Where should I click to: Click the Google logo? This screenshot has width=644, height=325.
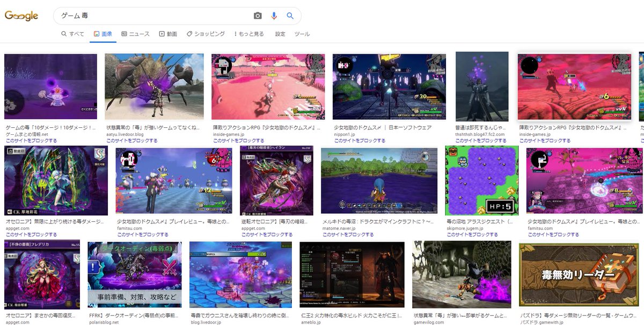point(21,16)
